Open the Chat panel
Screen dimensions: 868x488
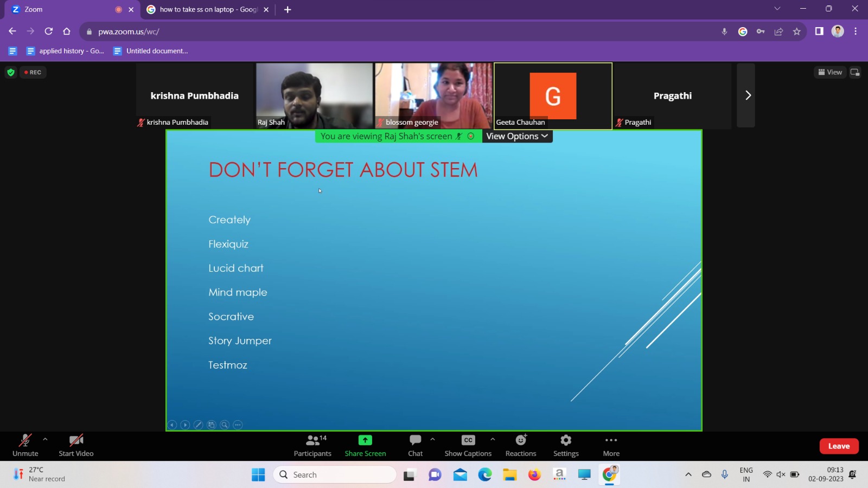(415, 446)
